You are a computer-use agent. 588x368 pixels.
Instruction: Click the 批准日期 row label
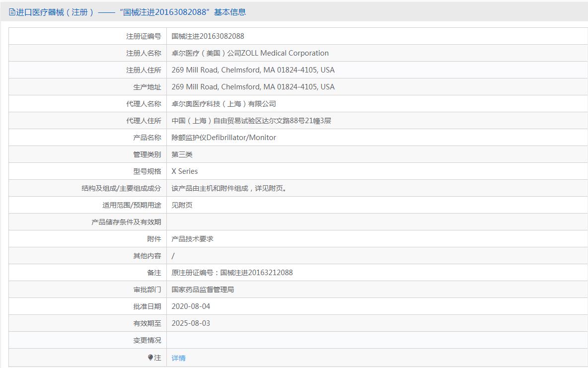(x=147, y=306)
